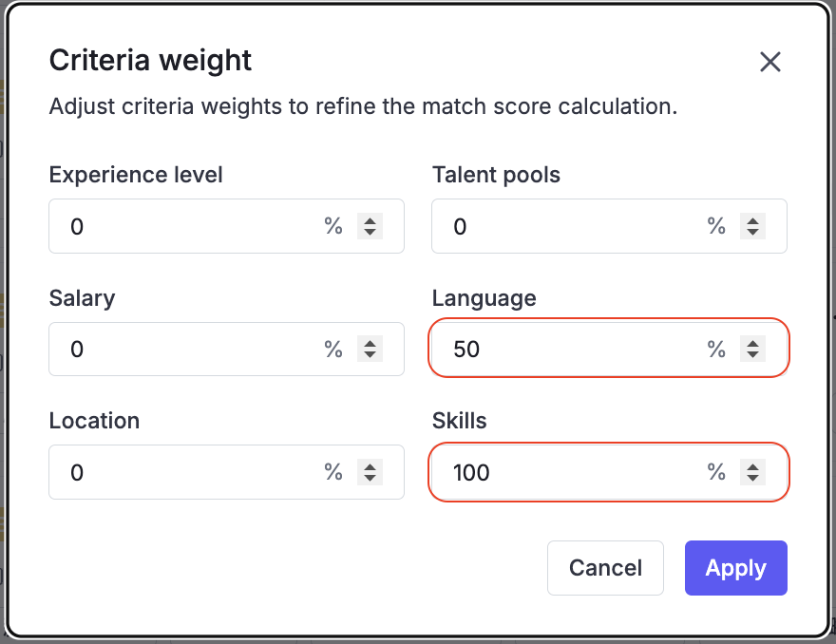Increase Talent pools weight with up arrow

752,220
